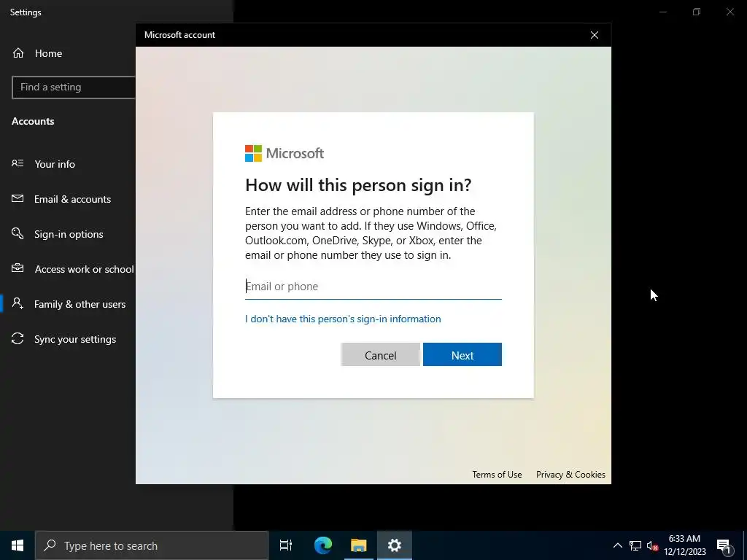Click the Email or phone input field
Image resolution: width=747 pixels, height=560 pixels.
[373, 287]
